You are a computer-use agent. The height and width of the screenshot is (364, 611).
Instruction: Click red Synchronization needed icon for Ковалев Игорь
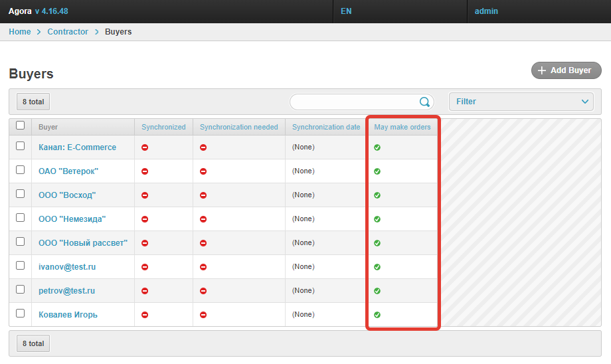pyautogui.click(x=203, y=315)
